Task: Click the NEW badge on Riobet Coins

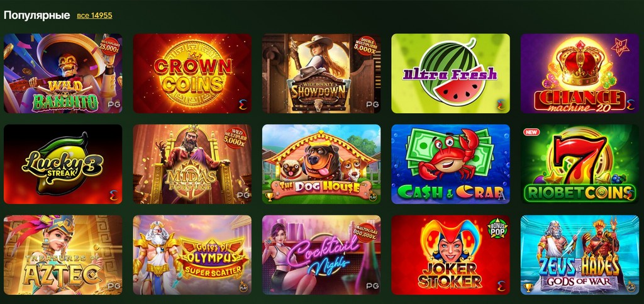Action: coord(531,132)
